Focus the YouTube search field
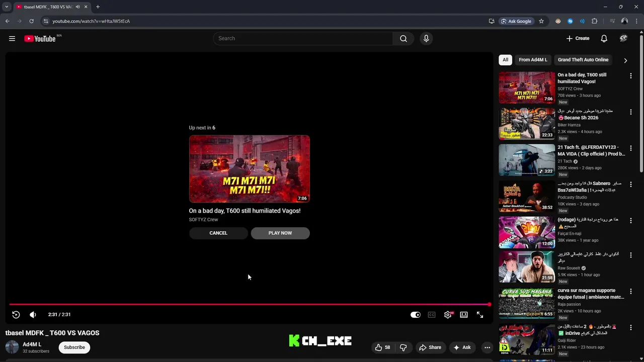Image resolution: width=644 pixels, height=362 pixels. coord(303,38)
